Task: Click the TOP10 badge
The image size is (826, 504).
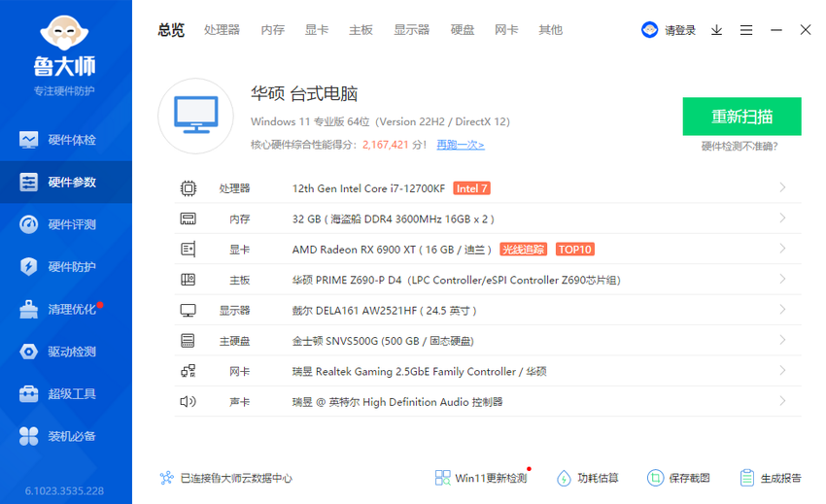Action: [x=574, y=250]
